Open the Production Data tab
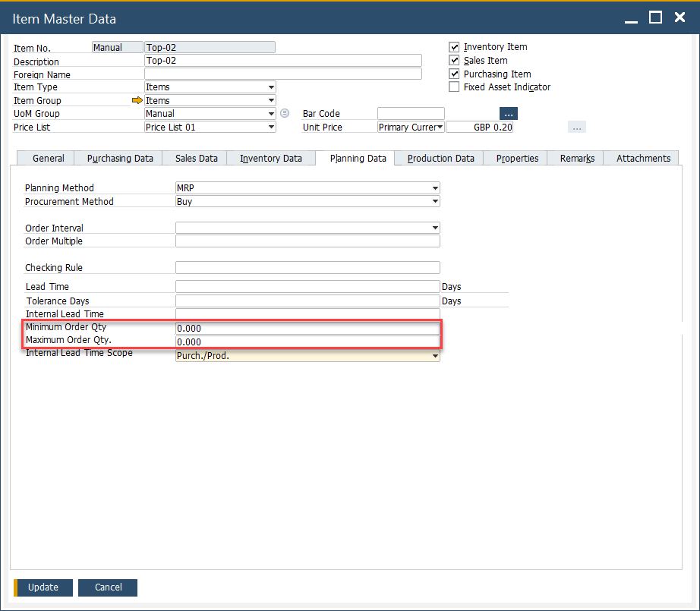700x611 pixels. 440,158
